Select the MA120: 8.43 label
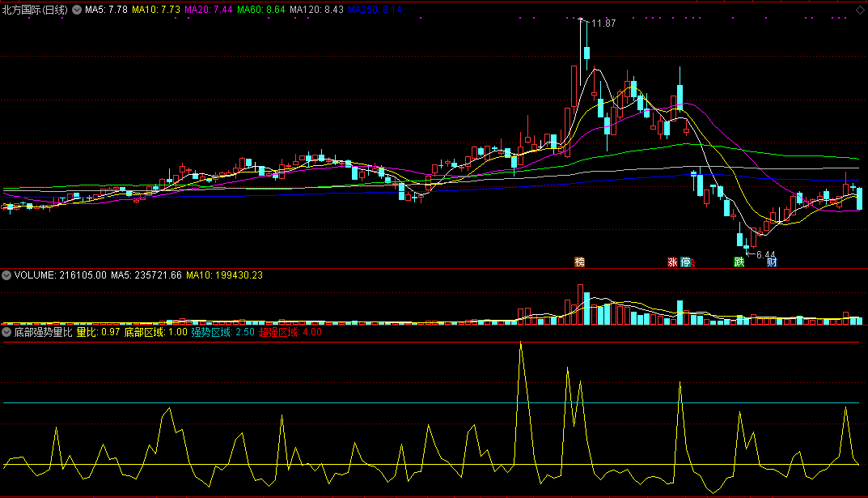 [x=316, y=10]
